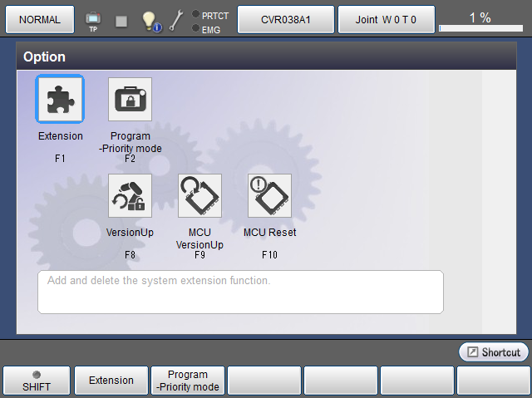Open the Extension puzzle-piece icon

click(60, 100)
